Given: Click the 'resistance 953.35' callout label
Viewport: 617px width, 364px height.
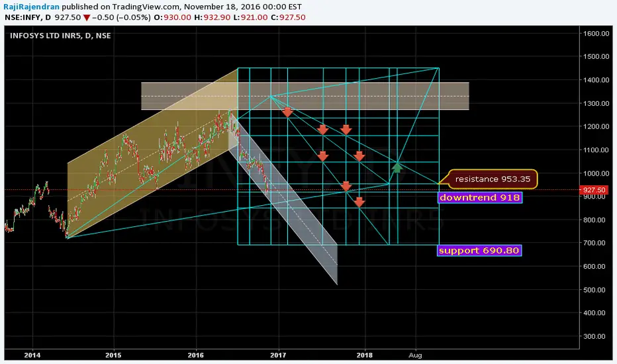Looking at the screenshot, I should (493, 179).
